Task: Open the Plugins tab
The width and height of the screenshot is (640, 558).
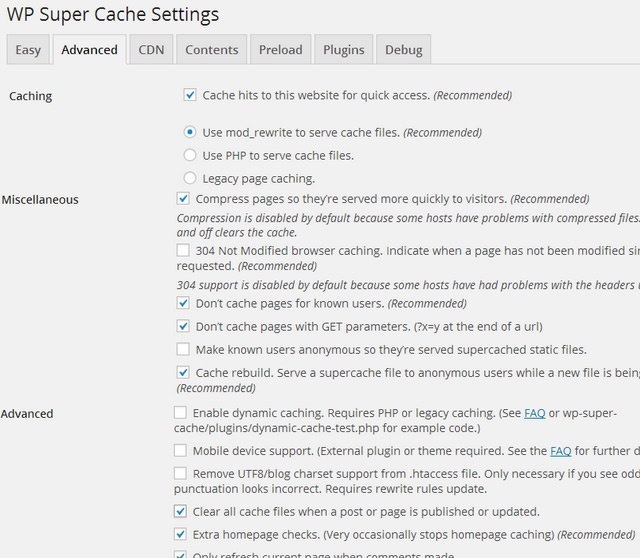Action: 344,49
